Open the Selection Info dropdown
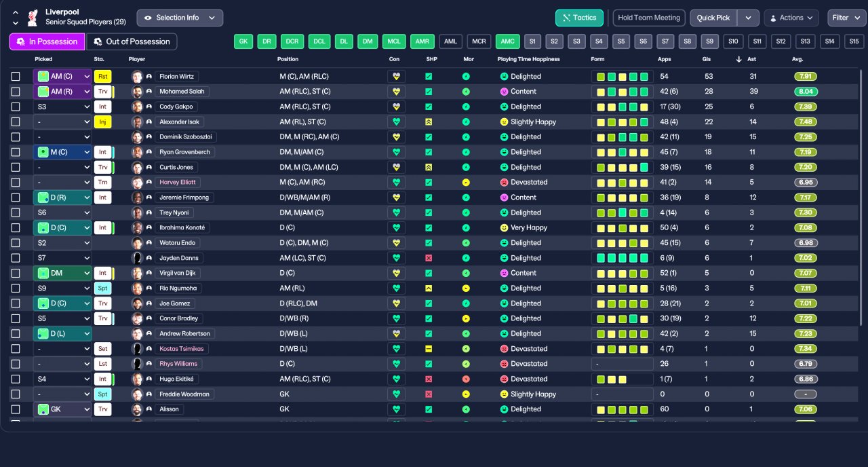868x467 pixels. point(180,18)
